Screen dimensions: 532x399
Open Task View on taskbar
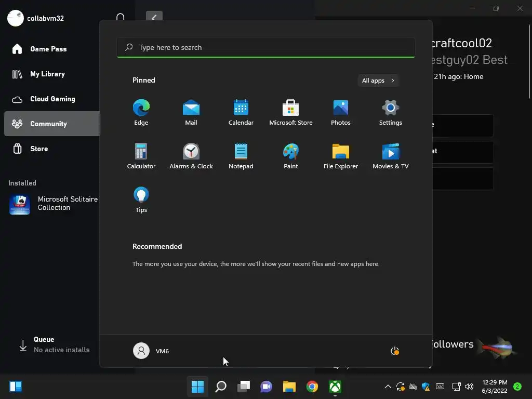(x=243, y=387)
